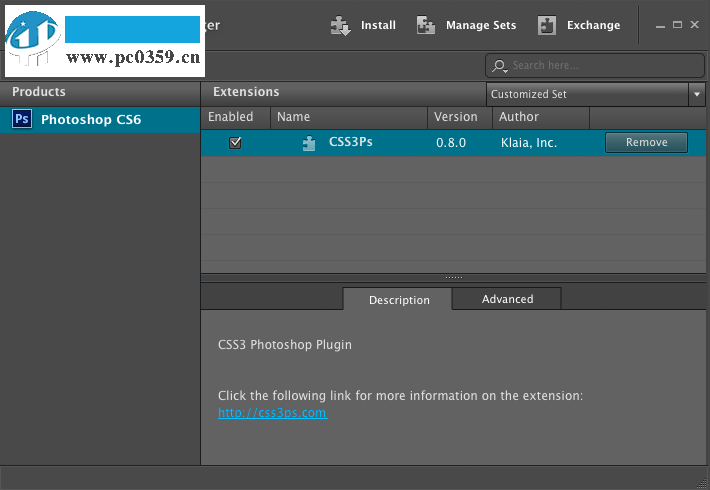
Task: Sort by Name column header
Action: [349, 117]
